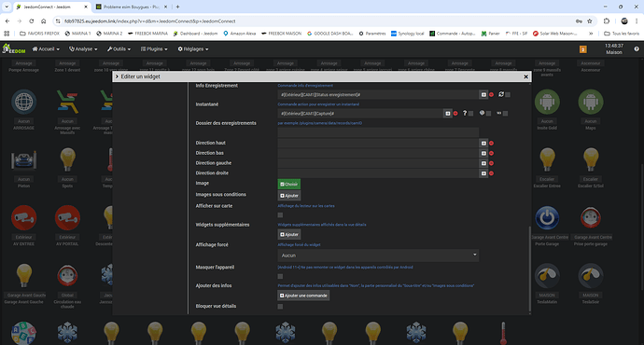Open the Jeedom help question icon

point(637,48)
